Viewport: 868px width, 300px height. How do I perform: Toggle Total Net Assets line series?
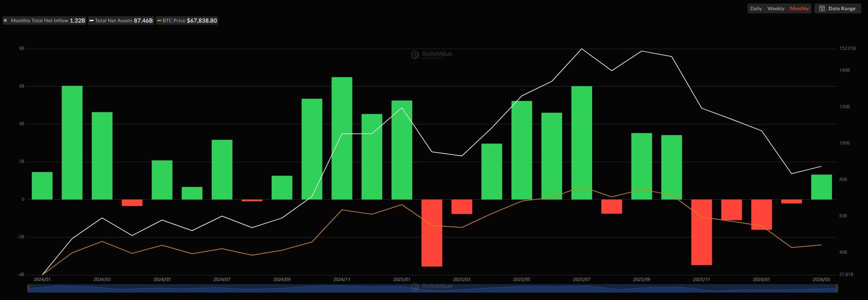click(121, 20)
